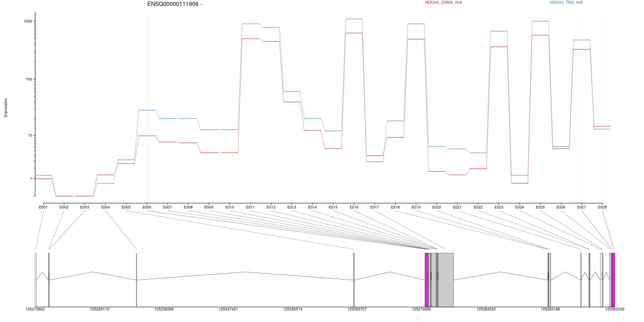The height and width of the screenshot is (322, 644).
Task: Click exon label E007
Action: coord(167,207)
